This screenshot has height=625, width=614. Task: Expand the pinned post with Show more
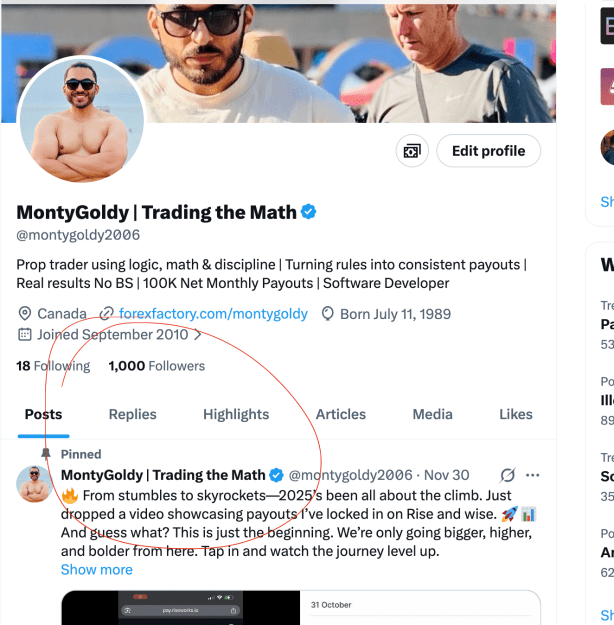coord(96,570)
